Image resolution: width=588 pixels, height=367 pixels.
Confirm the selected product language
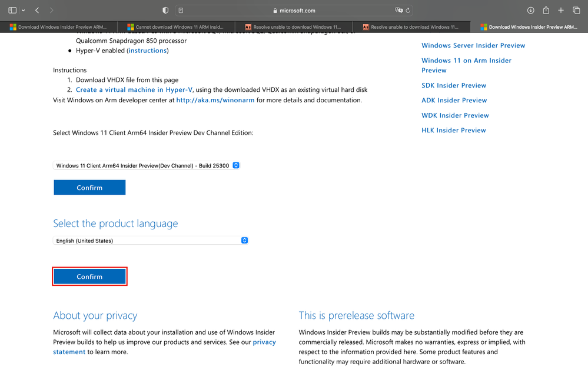click(x=89, y=276)
